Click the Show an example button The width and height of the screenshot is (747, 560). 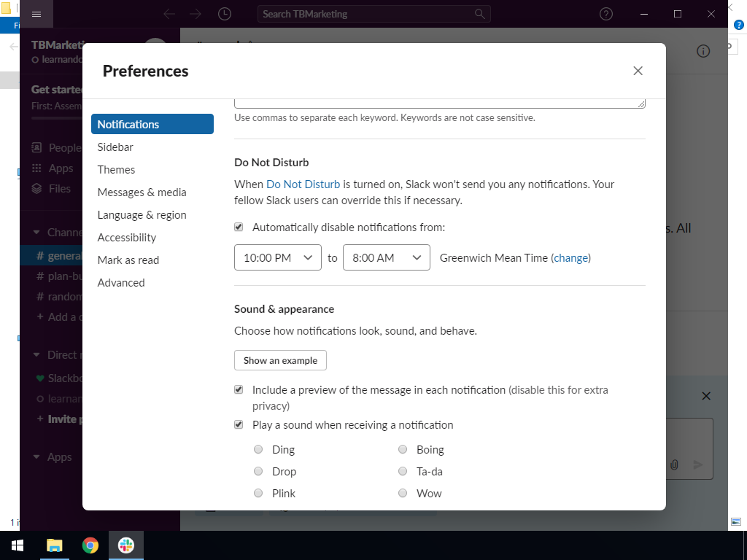280,360
